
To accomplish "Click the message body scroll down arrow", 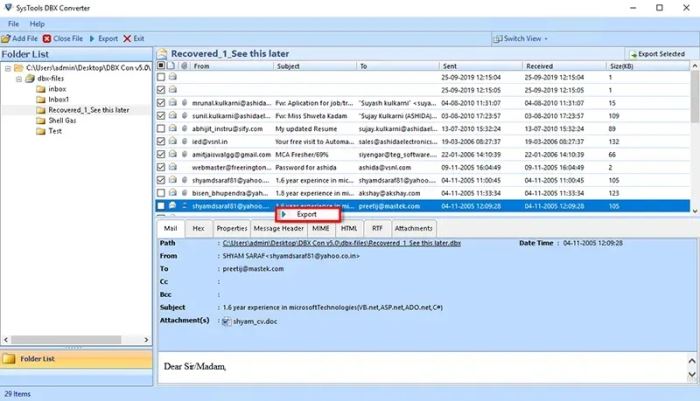I will click(692, 375).
